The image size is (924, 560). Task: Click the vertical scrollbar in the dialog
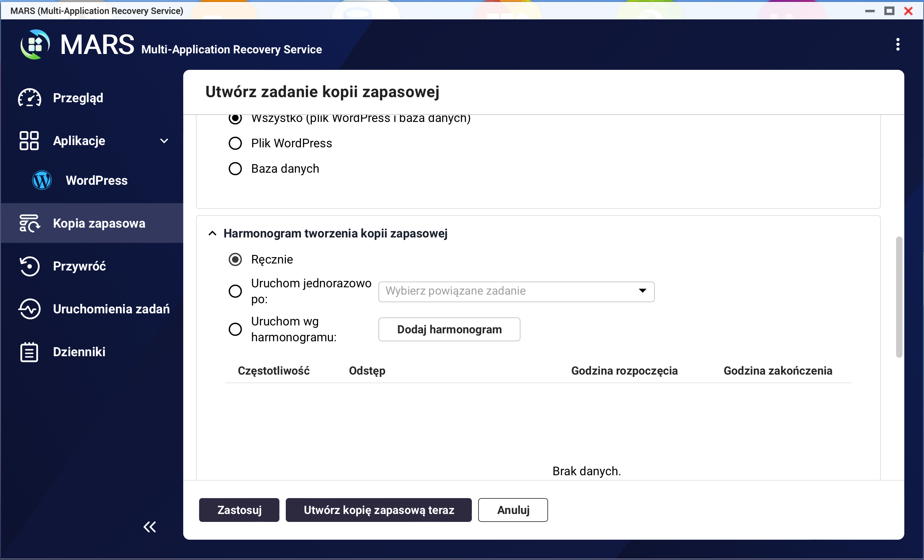pos(899,297)
